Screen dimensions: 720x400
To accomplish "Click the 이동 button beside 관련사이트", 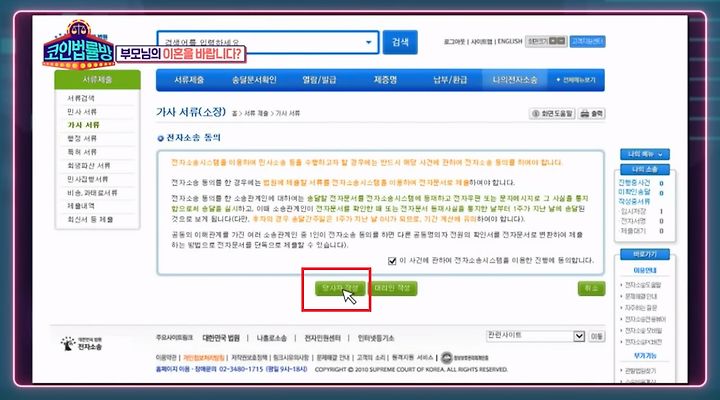I will click(x=596, y=337).
